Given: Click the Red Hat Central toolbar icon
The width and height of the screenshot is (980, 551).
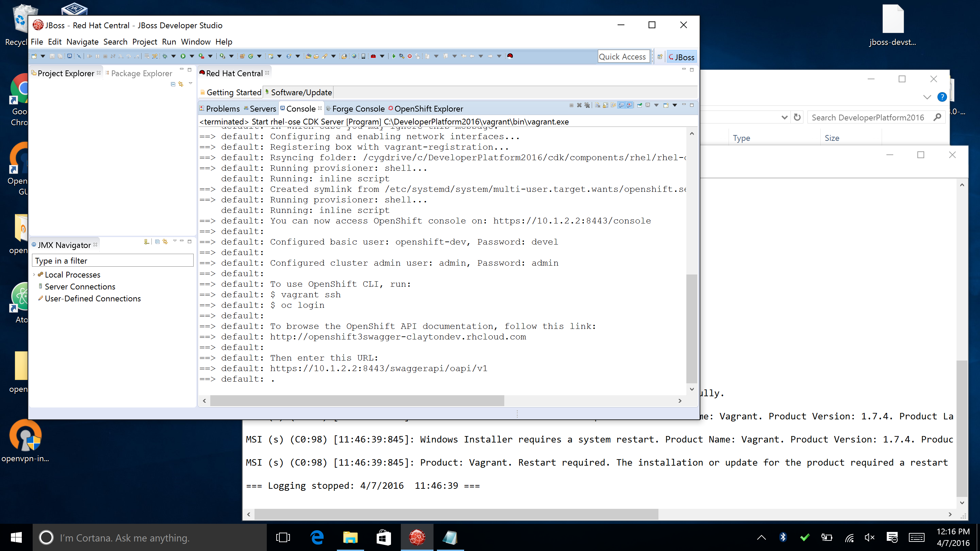Looking at the screenshot, I should (510, 56).
